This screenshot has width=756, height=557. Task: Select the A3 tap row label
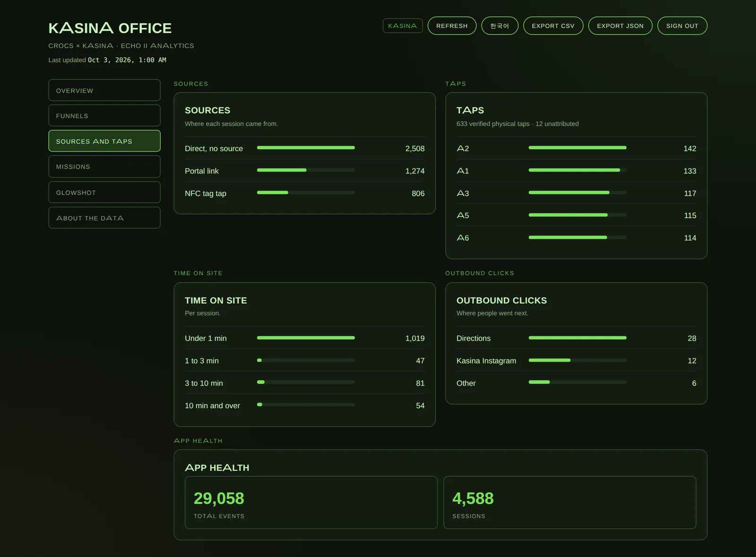pyautogui.click(x=463, y=193)
